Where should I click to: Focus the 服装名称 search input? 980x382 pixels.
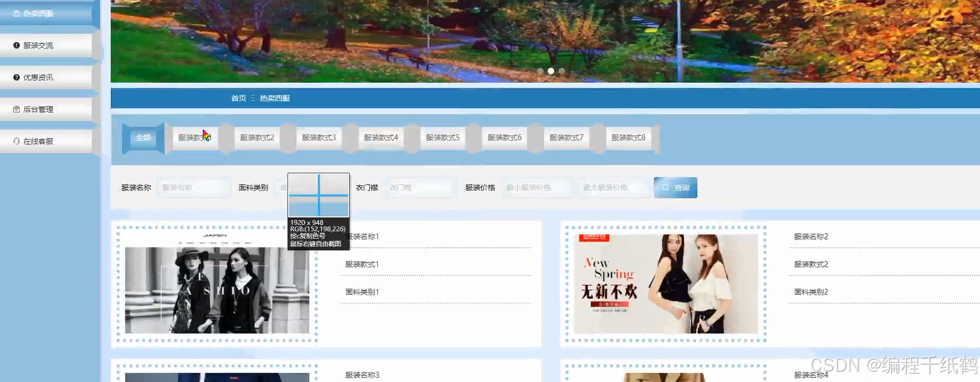click(193, 187)
